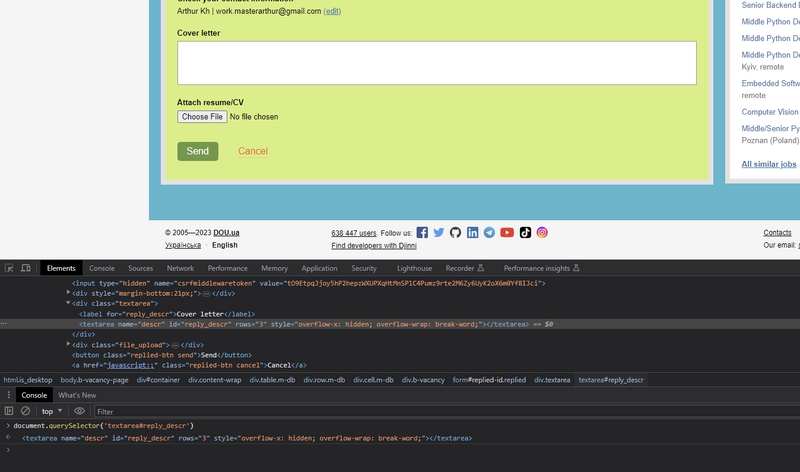Activate the DevTools inspect element picker icon
800x472 pixels.
click(9, 268)
